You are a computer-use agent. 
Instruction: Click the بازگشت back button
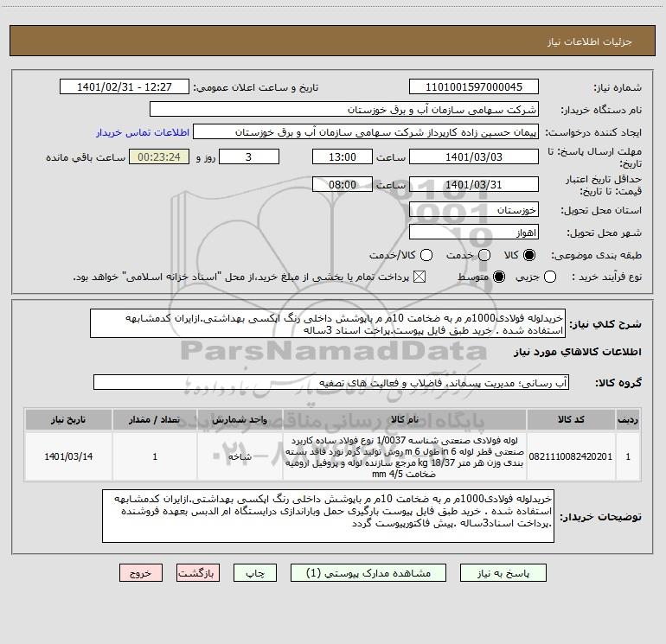click(198, 572)
